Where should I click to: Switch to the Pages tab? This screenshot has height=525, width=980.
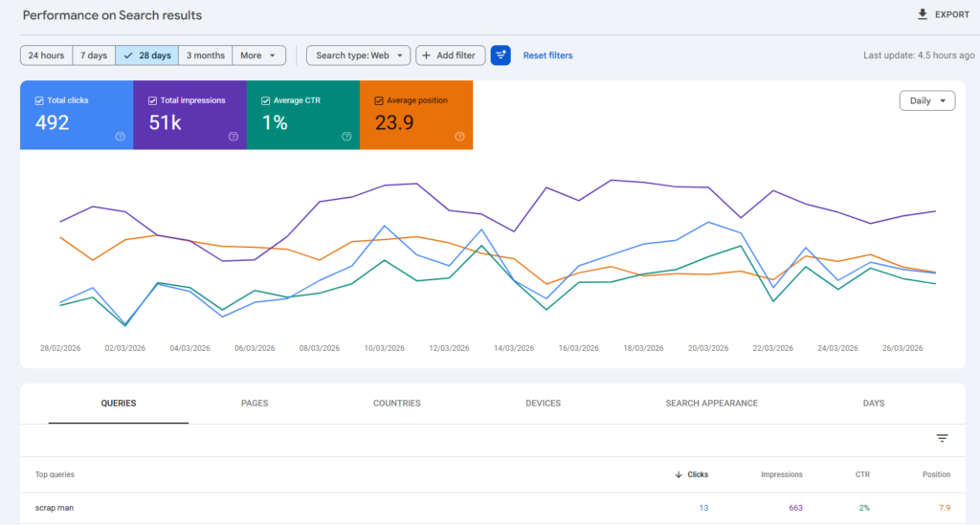[255, 404]
